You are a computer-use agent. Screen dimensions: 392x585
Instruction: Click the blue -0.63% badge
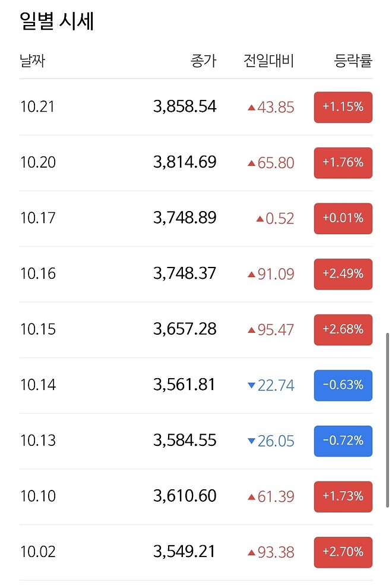(x=343, y=385)
